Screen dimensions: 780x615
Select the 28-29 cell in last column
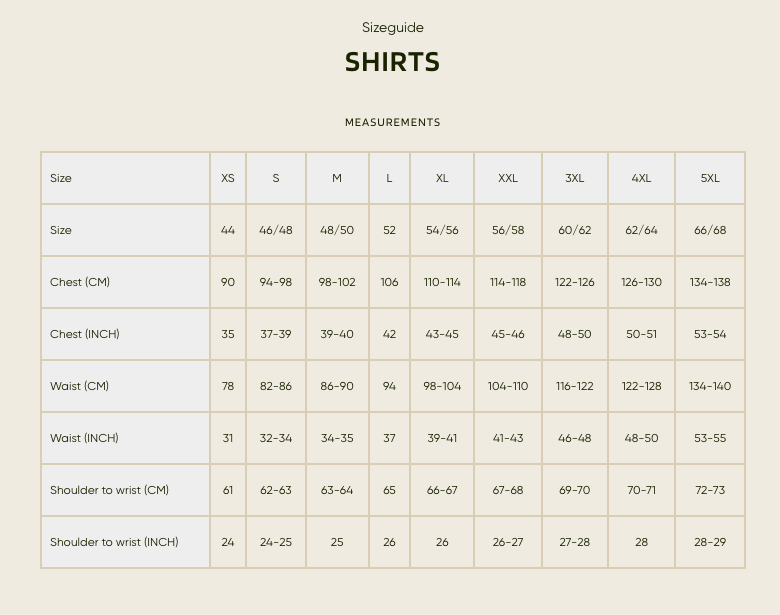[710, 542]
